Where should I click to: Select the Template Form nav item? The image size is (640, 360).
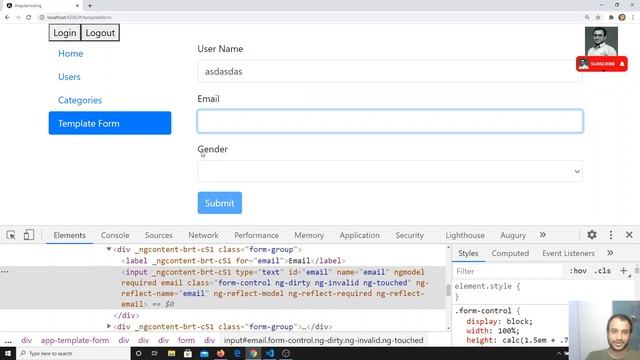tap(110, 123)
